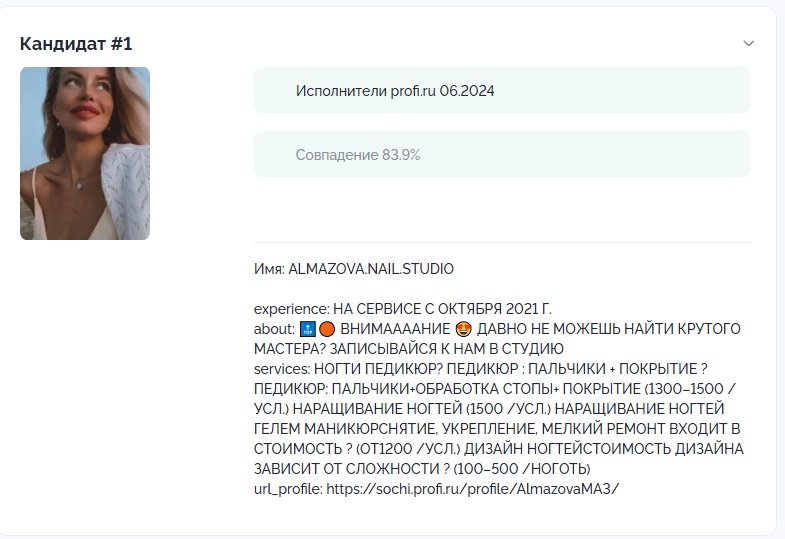Select the ALMAZOVA.NAIL.STUDIO name text
This screenshot has width=785, height=539.
pos(371,269)
